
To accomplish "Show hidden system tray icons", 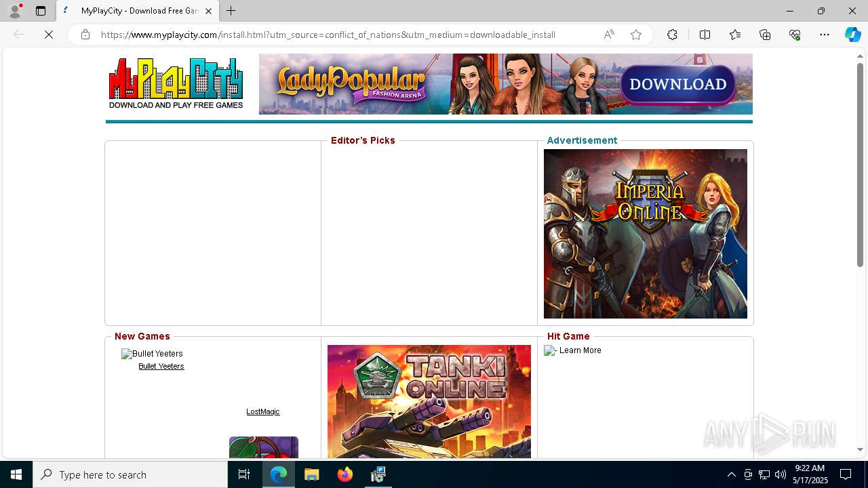I will 731,474.
